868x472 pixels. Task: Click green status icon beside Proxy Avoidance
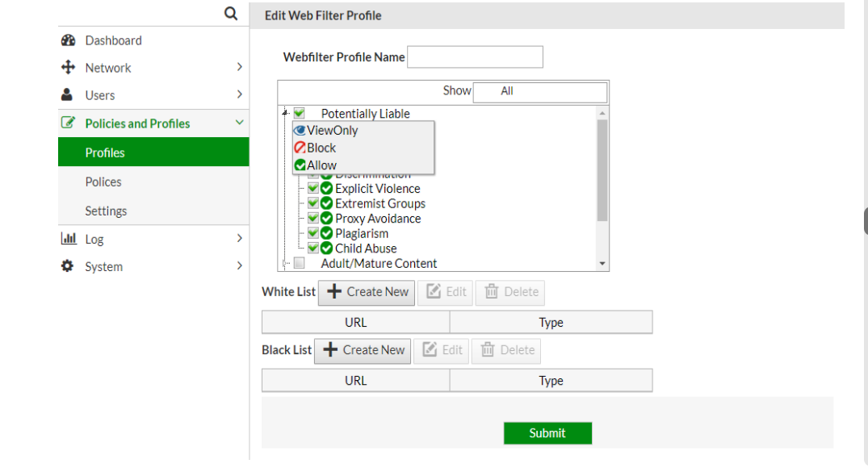click(326, 219)
